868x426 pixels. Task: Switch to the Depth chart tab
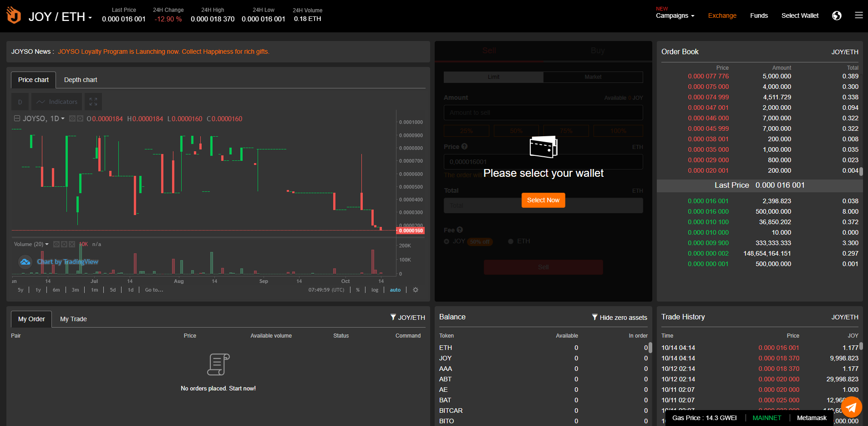coord(81,80)
